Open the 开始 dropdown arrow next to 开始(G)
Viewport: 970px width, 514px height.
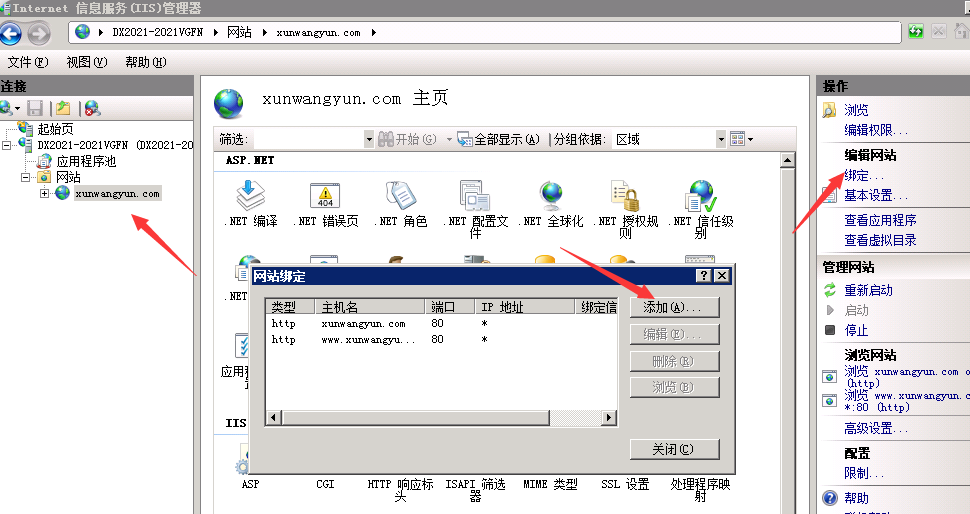[449, 139]
